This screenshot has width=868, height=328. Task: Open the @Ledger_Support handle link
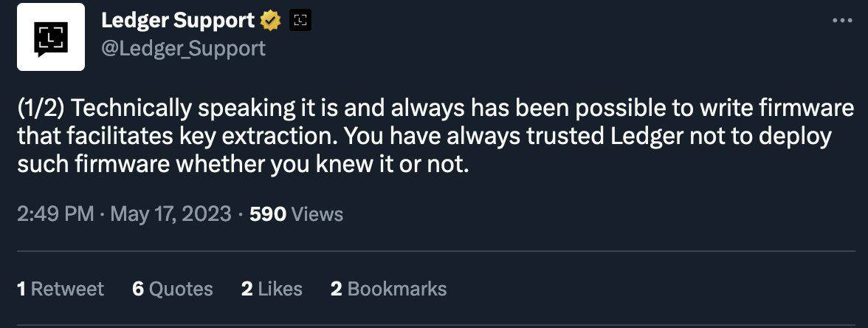[183, 48]
